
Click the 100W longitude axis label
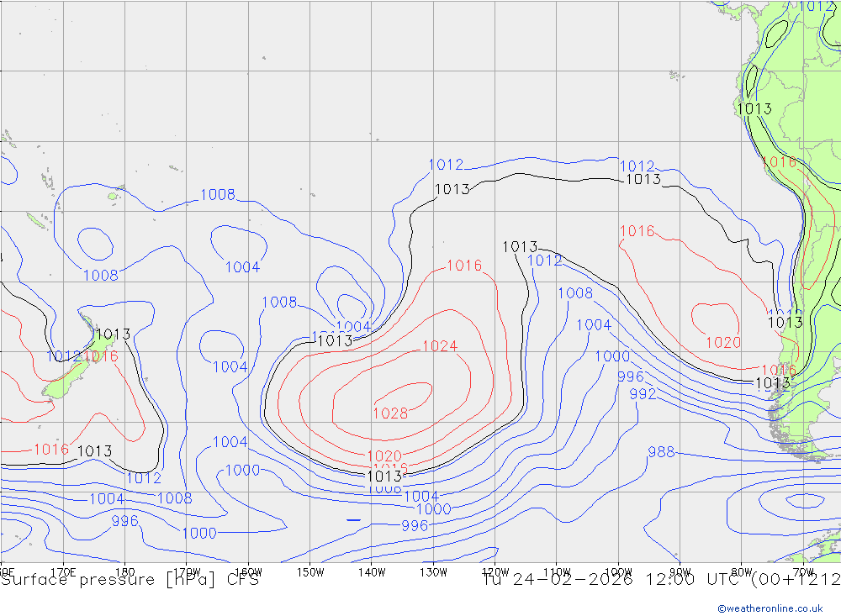coord(618,571)
